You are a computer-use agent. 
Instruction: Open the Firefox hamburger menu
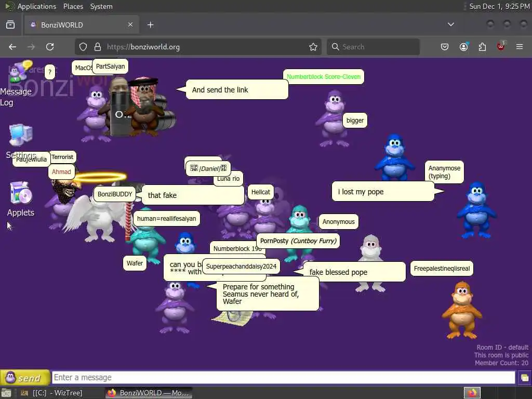520,47
